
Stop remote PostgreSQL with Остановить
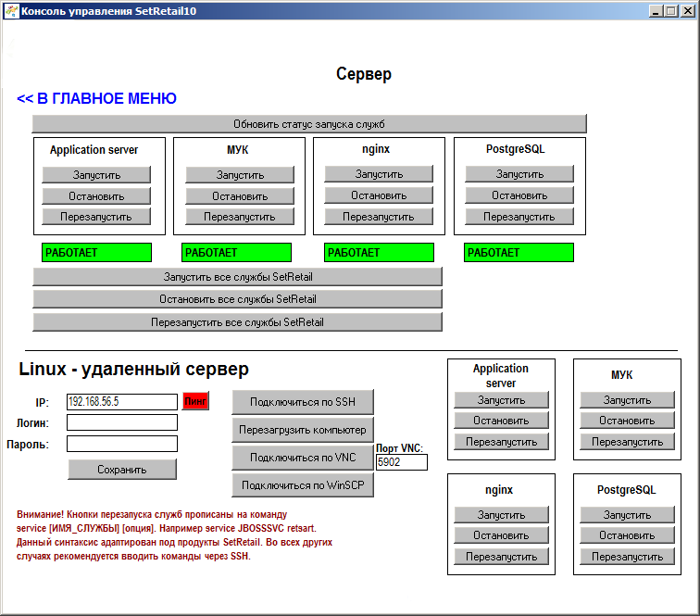[627, 535]
